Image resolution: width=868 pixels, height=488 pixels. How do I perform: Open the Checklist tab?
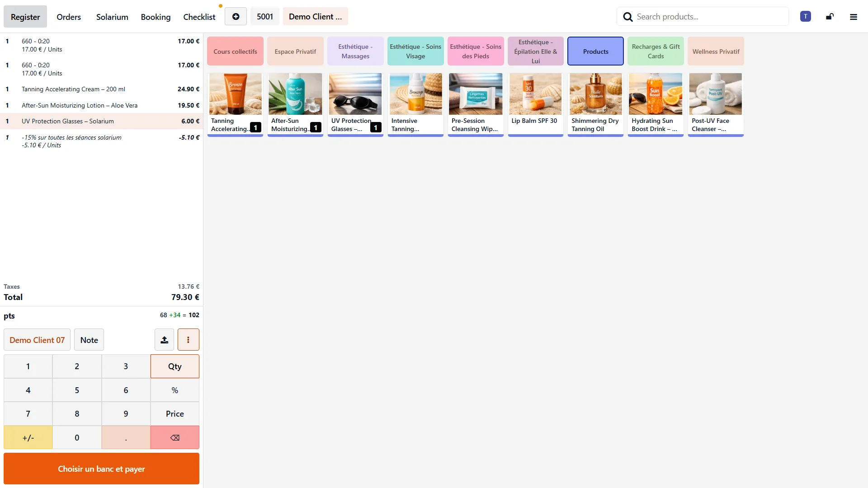pos(199,17)
